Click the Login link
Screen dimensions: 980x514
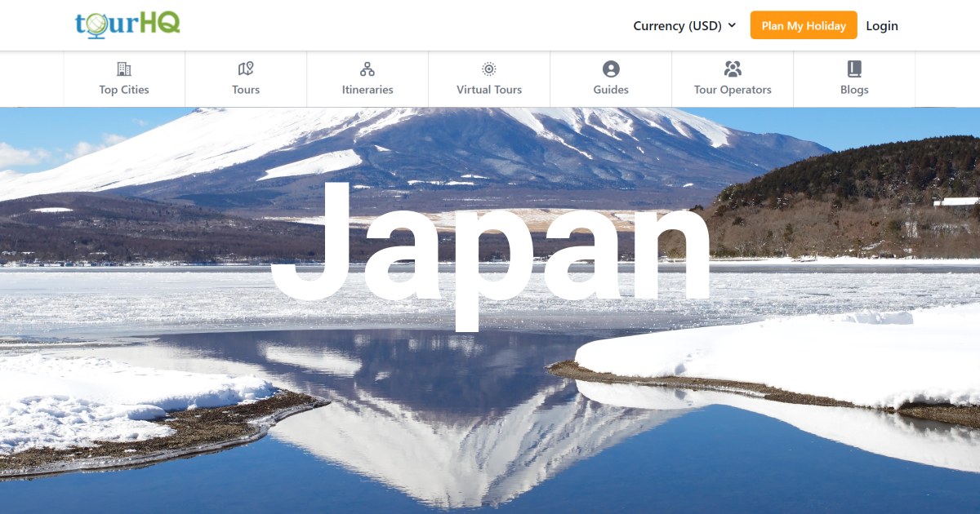point(882,25)
